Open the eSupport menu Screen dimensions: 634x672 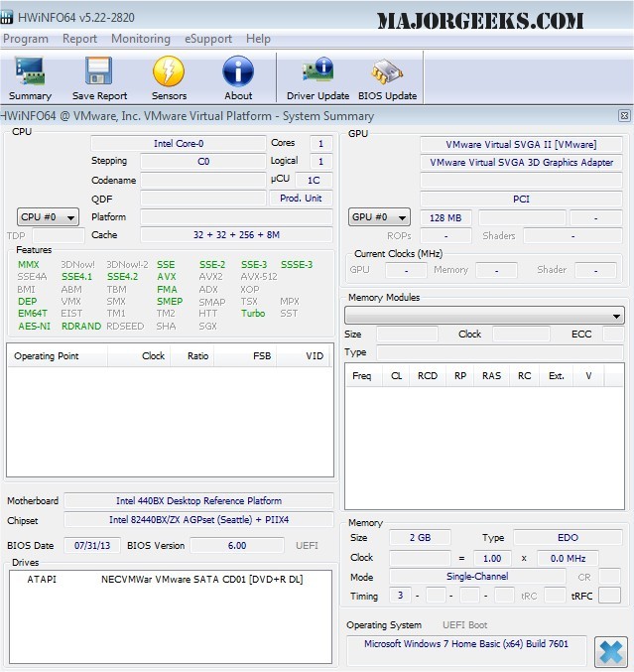[x=208, y=39]
